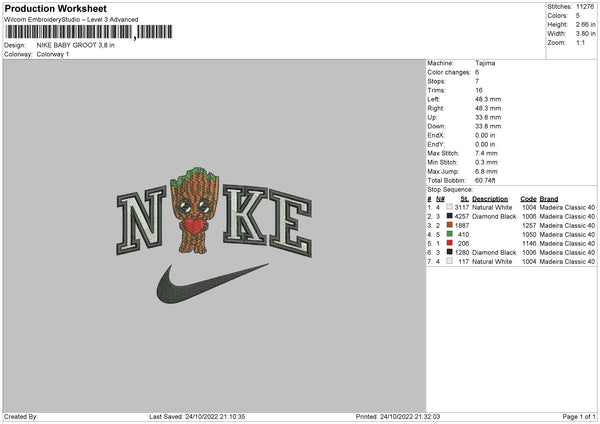Screen dimensions: 600x424
Task: Select the Right value 48.3 mm
Action: (x=488, y=108)
